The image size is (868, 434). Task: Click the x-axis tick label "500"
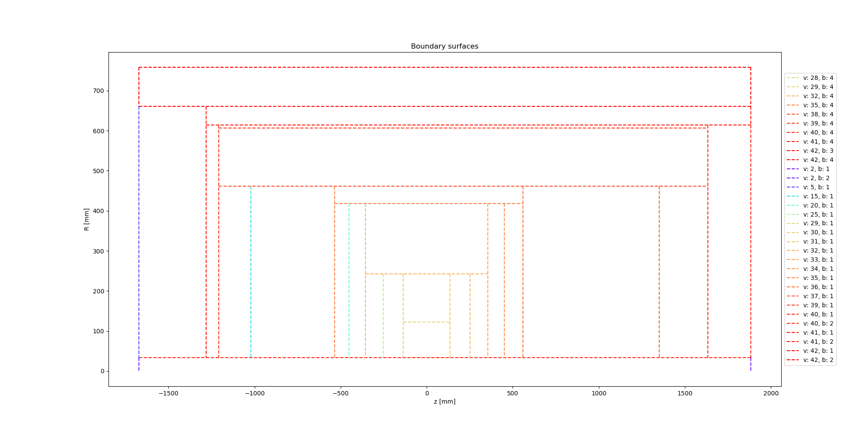(513, 394)
